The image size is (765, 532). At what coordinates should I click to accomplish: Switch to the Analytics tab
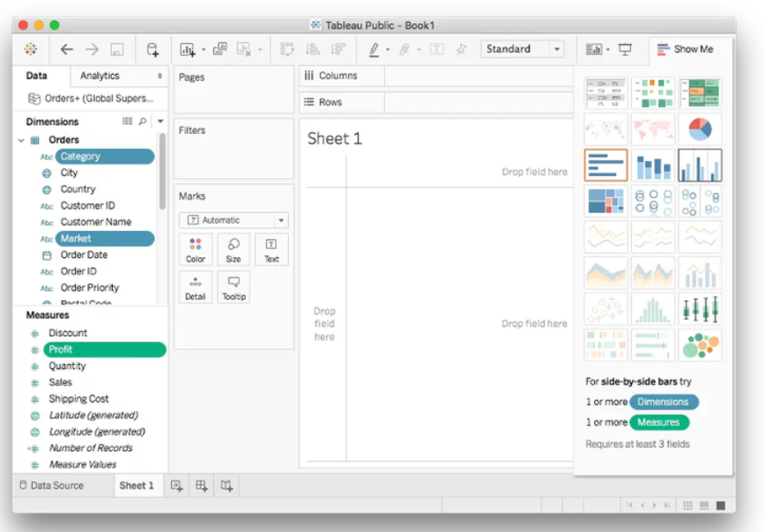[x=100, y=76]
